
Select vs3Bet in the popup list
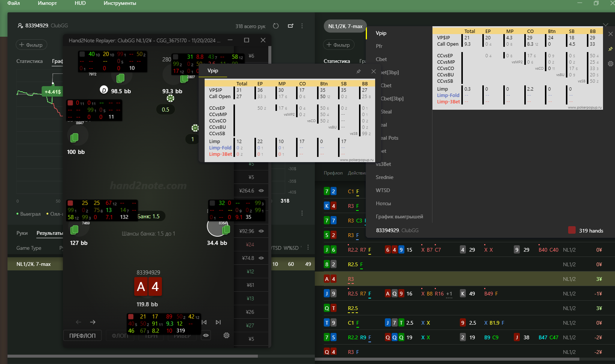[383, 164]
